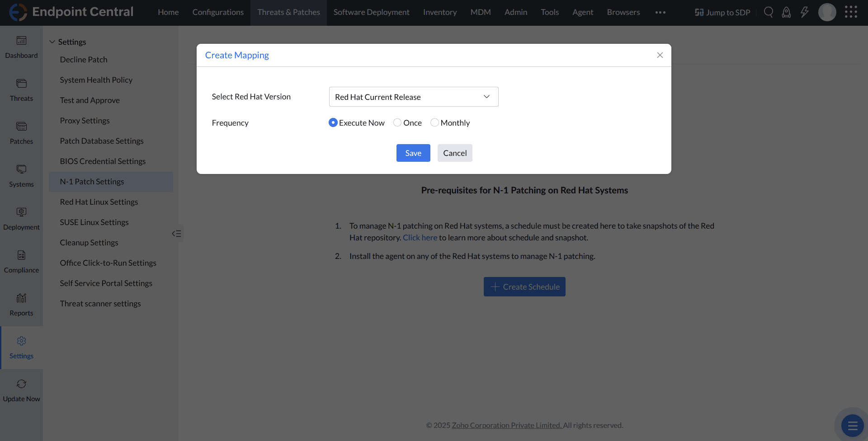Open the Patches sidebar icon
The image size is (868, 441).
[x=21, y=127]
